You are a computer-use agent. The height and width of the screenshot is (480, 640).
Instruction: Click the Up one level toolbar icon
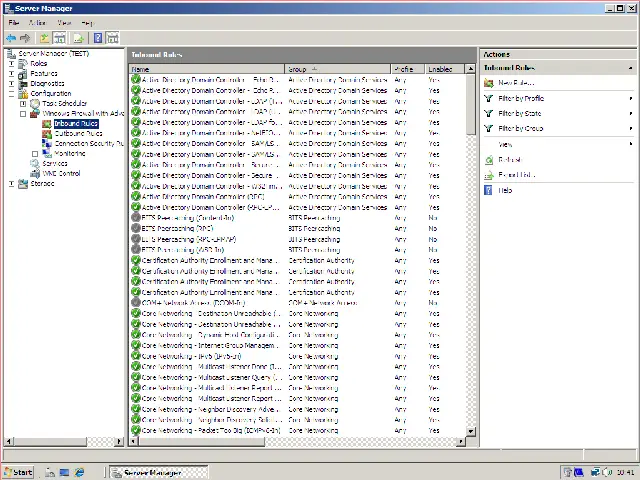point(45,38)
